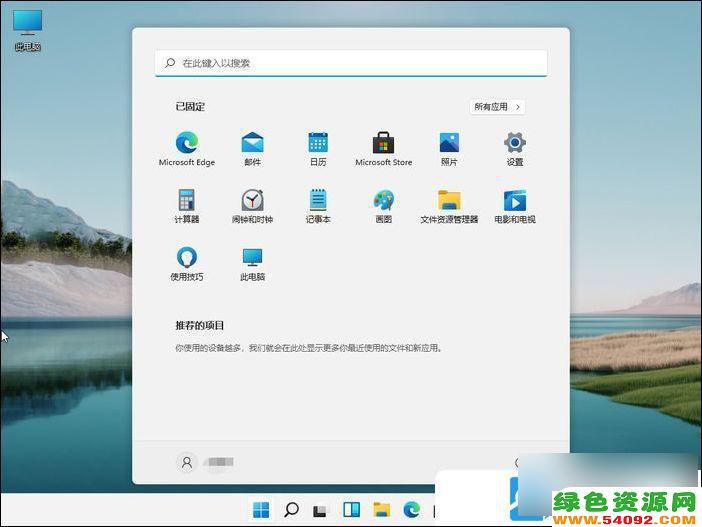Launch Edge from the taskbar

click(411, 510)
